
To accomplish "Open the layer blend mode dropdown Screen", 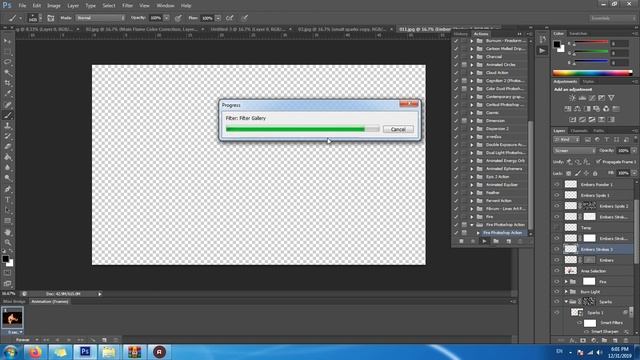I will 574,151.
